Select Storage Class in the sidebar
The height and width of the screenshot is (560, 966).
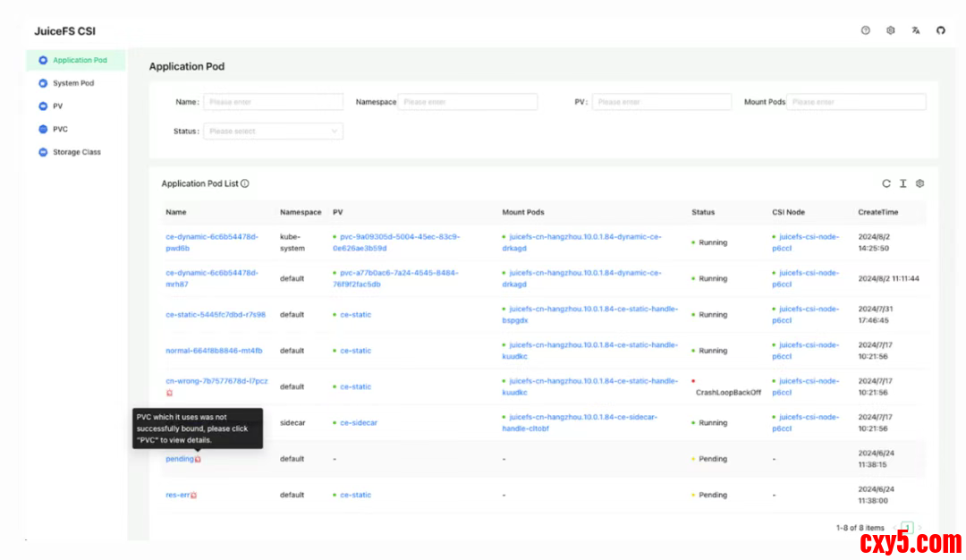pos(76,152)
